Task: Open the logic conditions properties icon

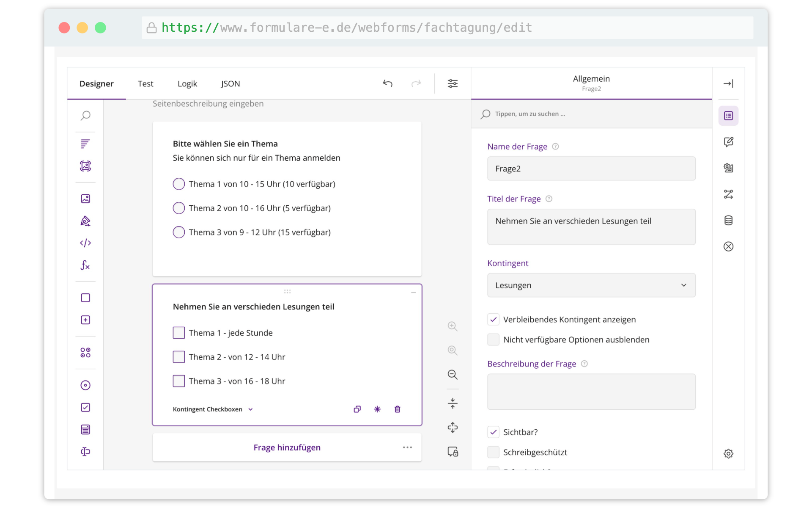Action: point(728,194)
